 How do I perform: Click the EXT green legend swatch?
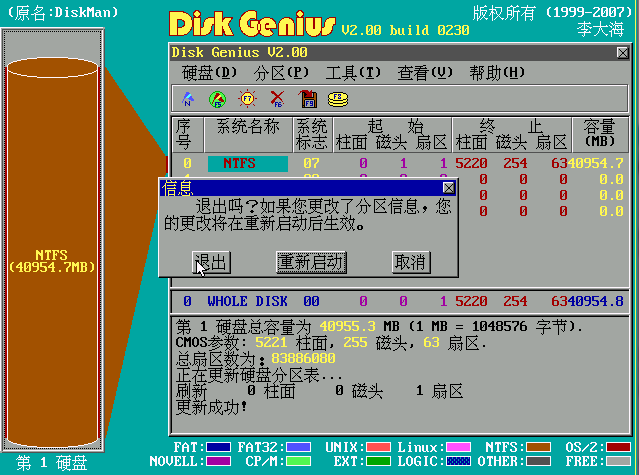[378, 462]
